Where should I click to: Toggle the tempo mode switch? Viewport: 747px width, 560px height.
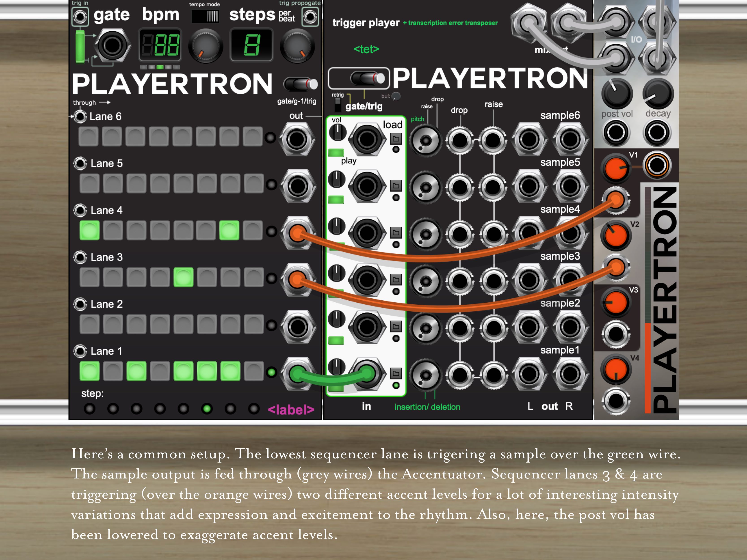pyautogui.click(x=205, y=16)
